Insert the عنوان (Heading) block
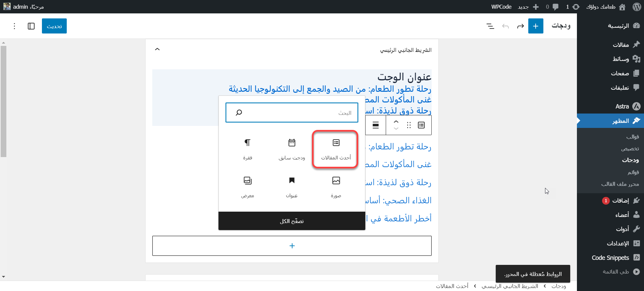Image resolution: width=644 pixels, height=291 pixels. click(291, 187)
